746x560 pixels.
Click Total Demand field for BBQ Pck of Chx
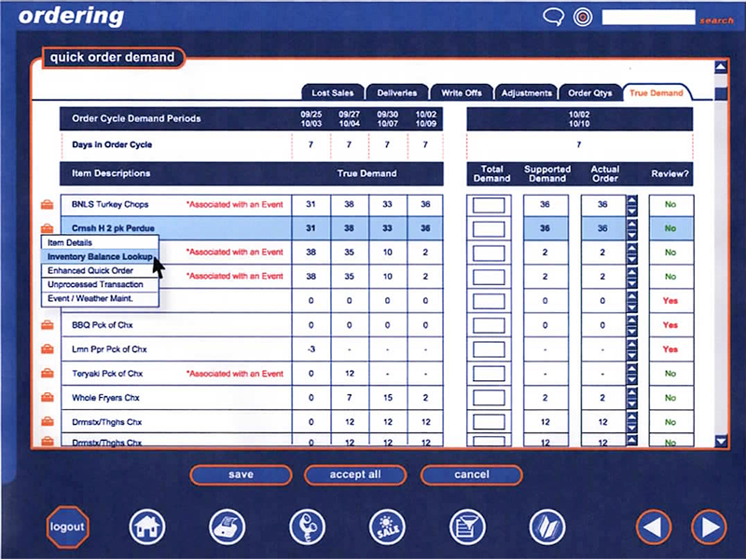[x=489, y=325]
